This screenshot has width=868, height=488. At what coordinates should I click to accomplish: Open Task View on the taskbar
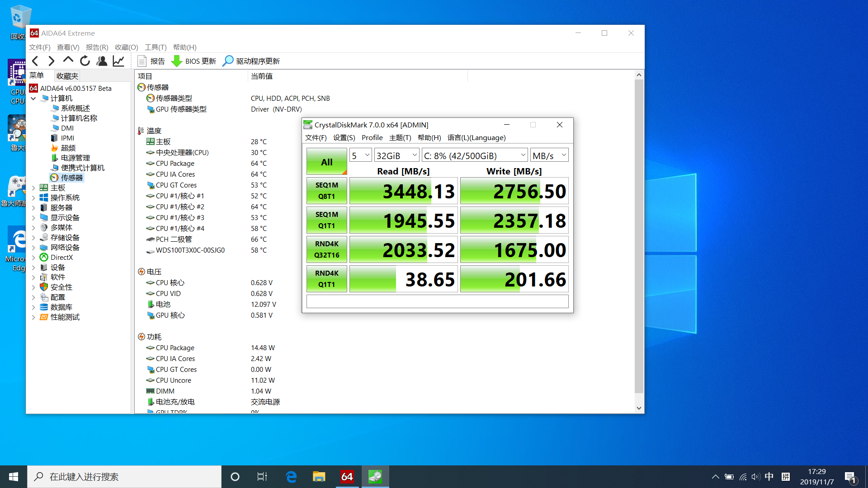(x=262, y=477)
